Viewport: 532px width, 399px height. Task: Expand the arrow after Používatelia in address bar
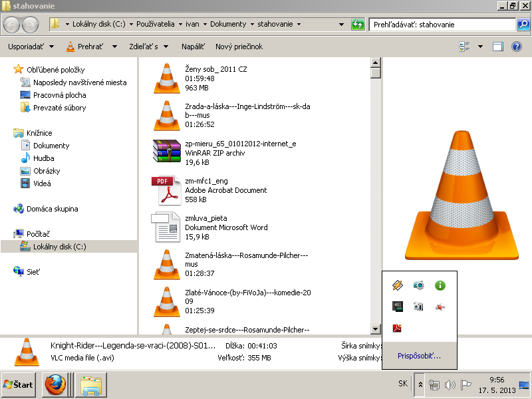180,24
